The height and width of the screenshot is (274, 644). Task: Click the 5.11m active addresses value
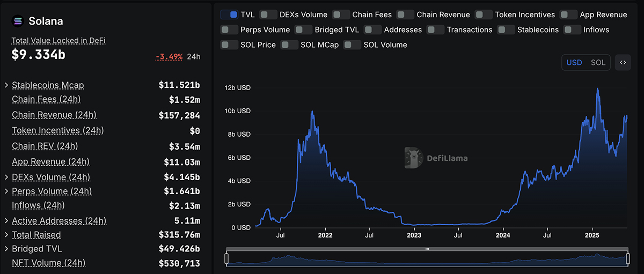[187, 220]
